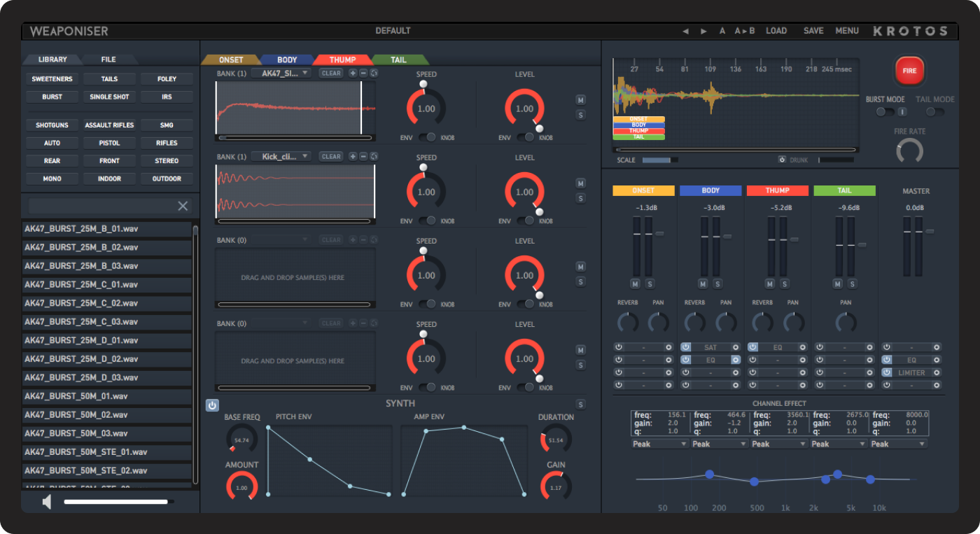Solo the TAIL mixer channel
This screenshot has width=980, height=534.
(x=851, y=283)
